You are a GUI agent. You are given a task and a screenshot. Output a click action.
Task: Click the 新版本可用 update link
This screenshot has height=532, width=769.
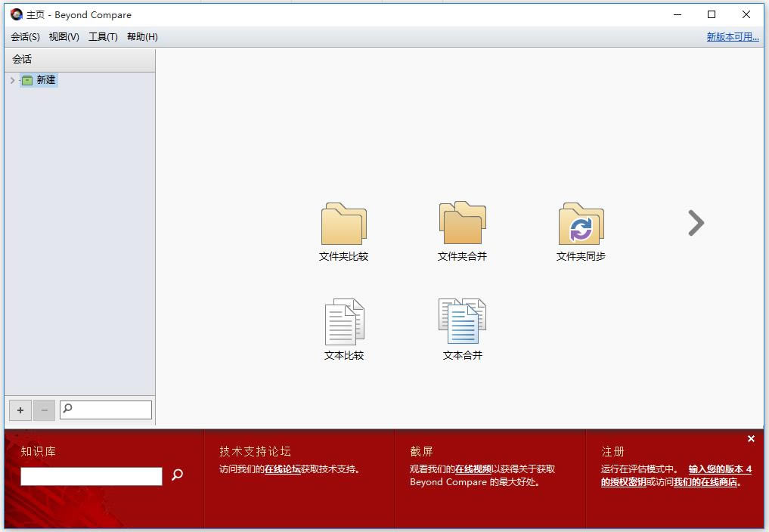tap(732, 37)
